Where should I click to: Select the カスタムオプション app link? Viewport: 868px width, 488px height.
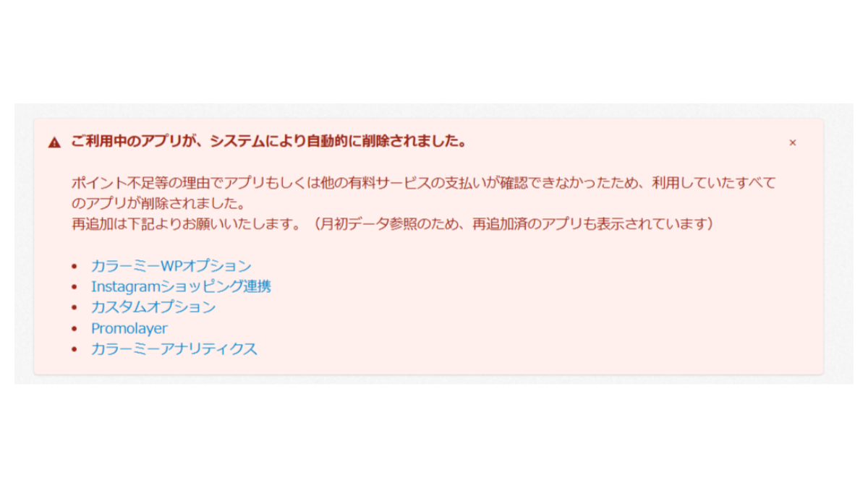click(153, 307)
